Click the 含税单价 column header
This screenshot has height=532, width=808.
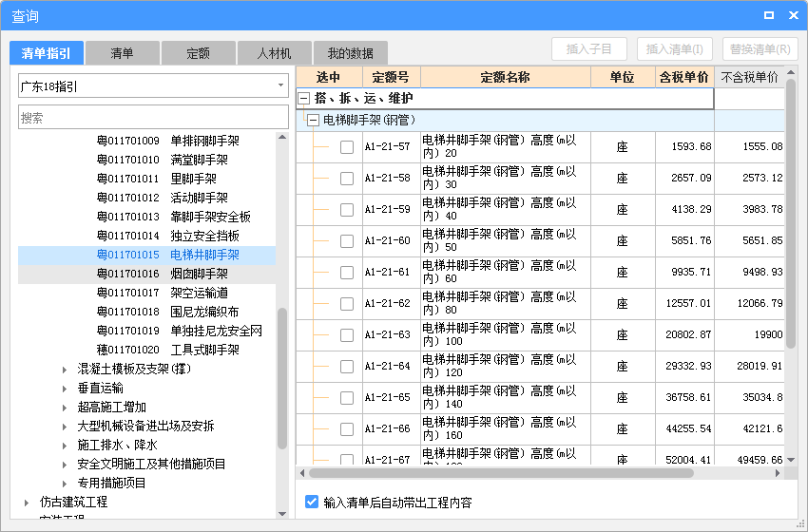[x=684, y=77]
